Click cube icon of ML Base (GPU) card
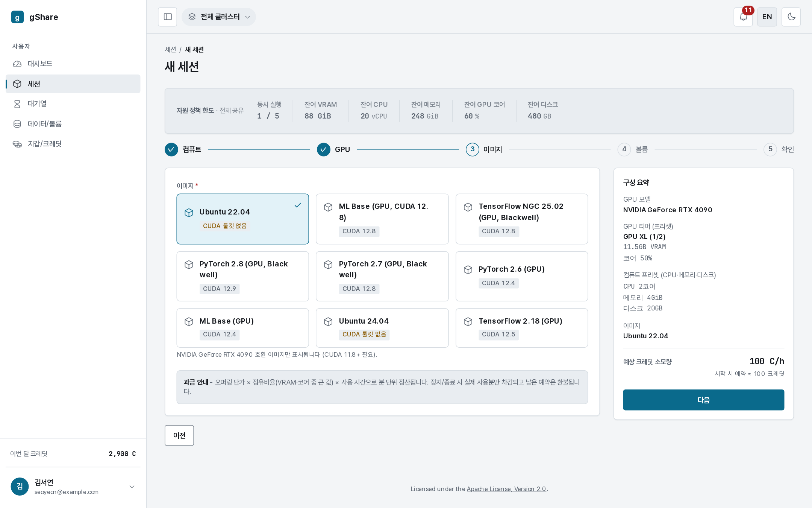The image size is (812, 508). [189, 321]
